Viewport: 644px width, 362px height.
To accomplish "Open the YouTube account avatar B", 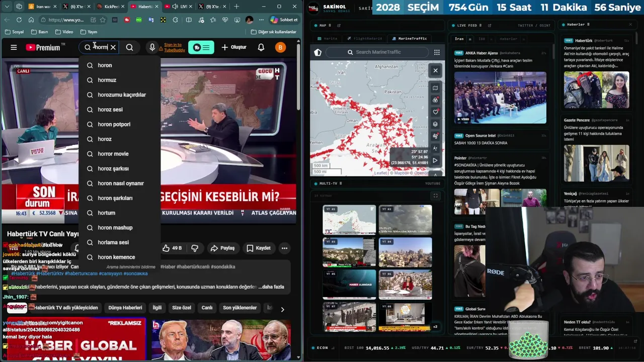I will (280, 47).
